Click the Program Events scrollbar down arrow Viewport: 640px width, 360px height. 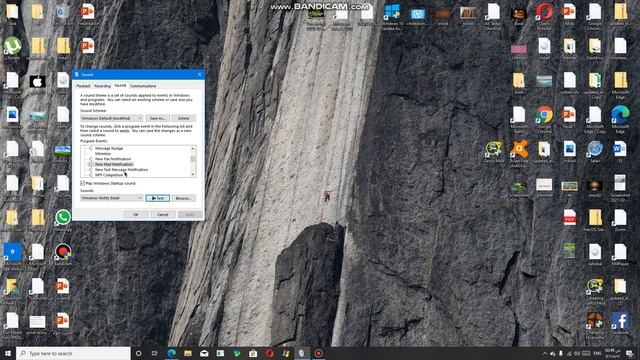click(x=193, y=174)
